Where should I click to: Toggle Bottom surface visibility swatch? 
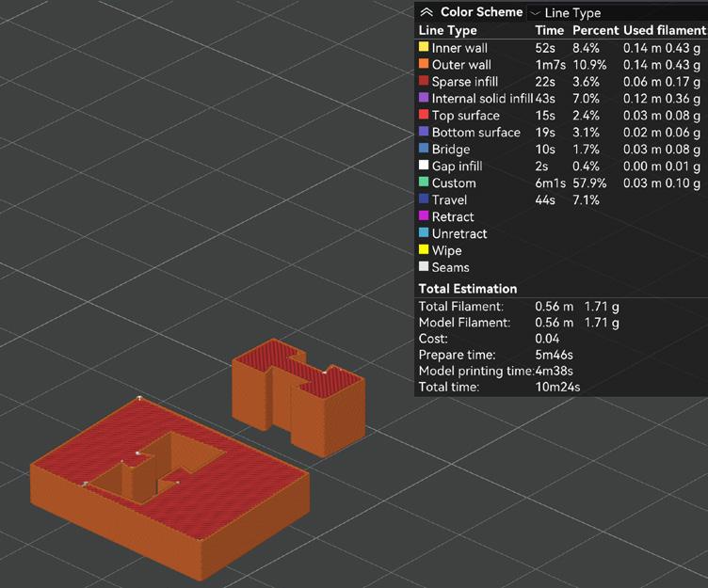(x=423, y=132)
